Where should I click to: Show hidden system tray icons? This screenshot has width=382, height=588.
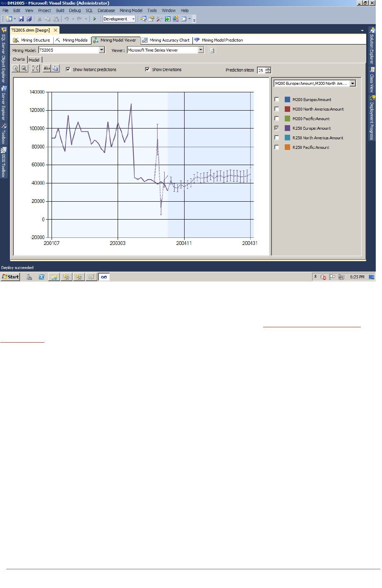[315, 277]
